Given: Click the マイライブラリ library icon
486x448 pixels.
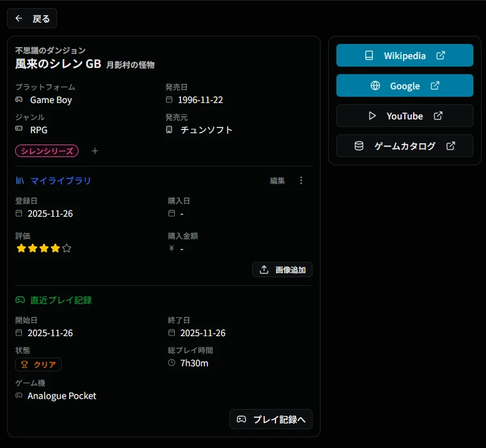Looking at the screenshot, I should [x=20, y=180].
